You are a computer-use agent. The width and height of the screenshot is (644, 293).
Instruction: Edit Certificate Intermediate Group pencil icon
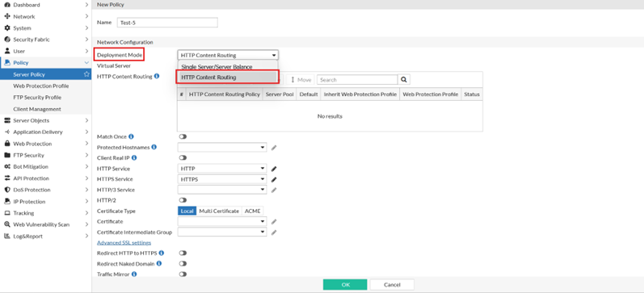pyautogui.click(x=274, y=232)
